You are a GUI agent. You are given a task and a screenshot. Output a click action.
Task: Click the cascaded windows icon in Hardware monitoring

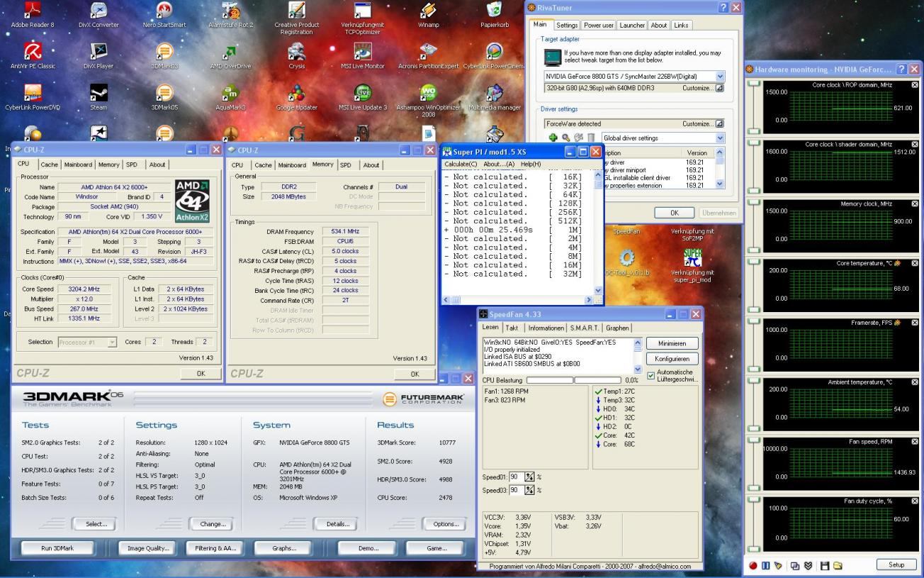coord(795,565)
